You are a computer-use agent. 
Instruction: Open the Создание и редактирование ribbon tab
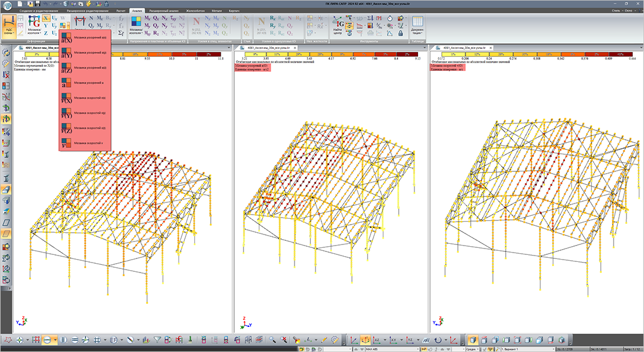(x=39, y=11)
